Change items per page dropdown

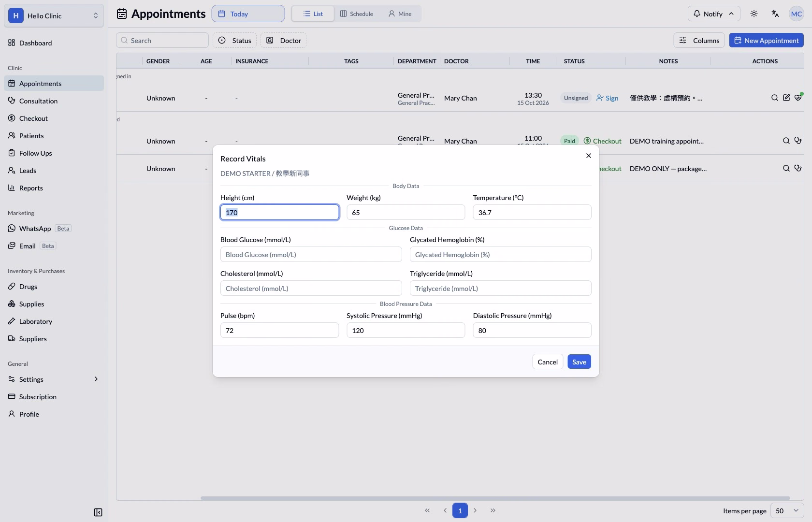tap(787, 511)
